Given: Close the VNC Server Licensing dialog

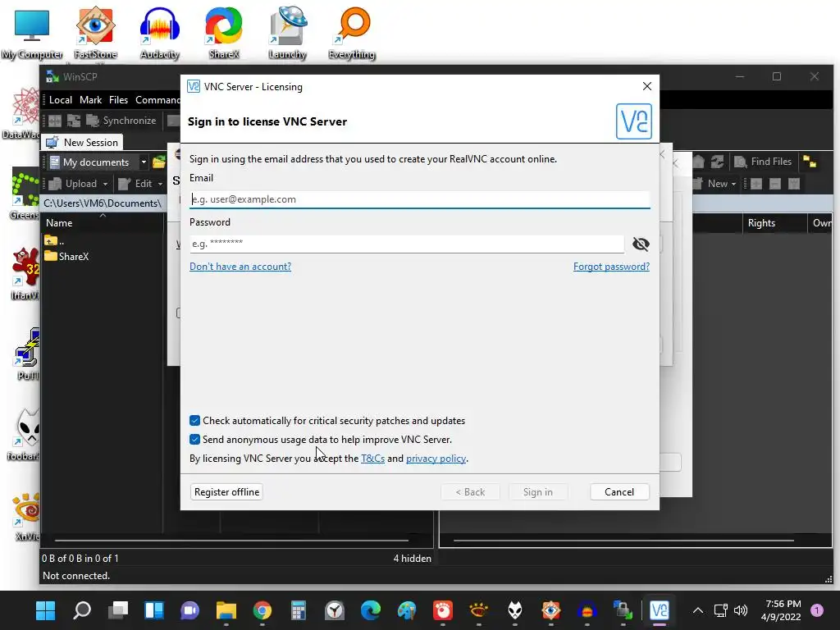Looking at the screenshot, I should 646,86.
